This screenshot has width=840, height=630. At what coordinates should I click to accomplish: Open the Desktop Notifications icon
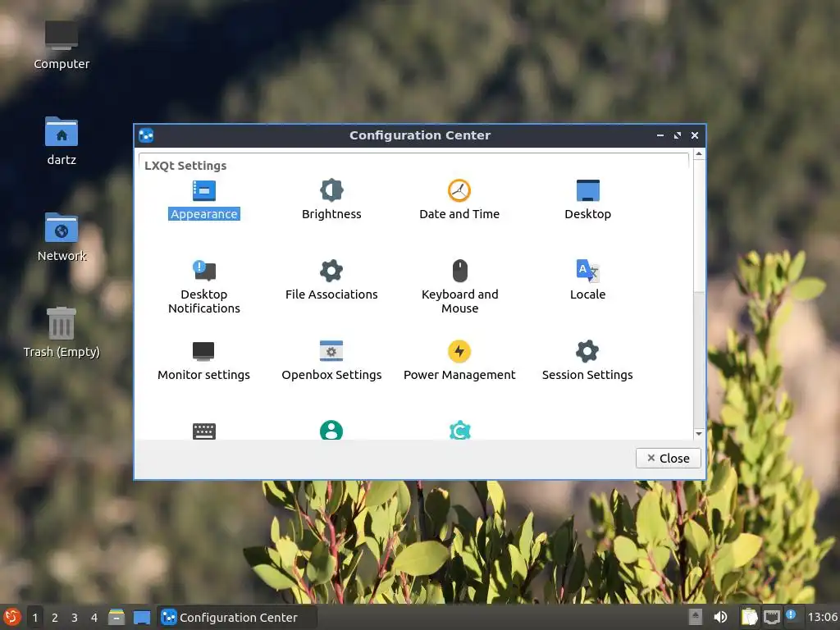(x=203, y=271)
